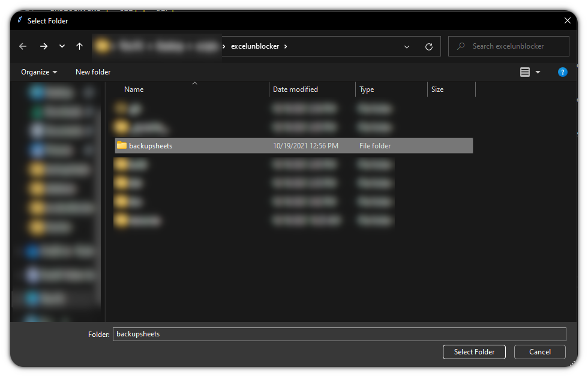588x382 pixels.
Task: Refresh the excelunblocker folder listing
Action: click(x=429, y=46)
